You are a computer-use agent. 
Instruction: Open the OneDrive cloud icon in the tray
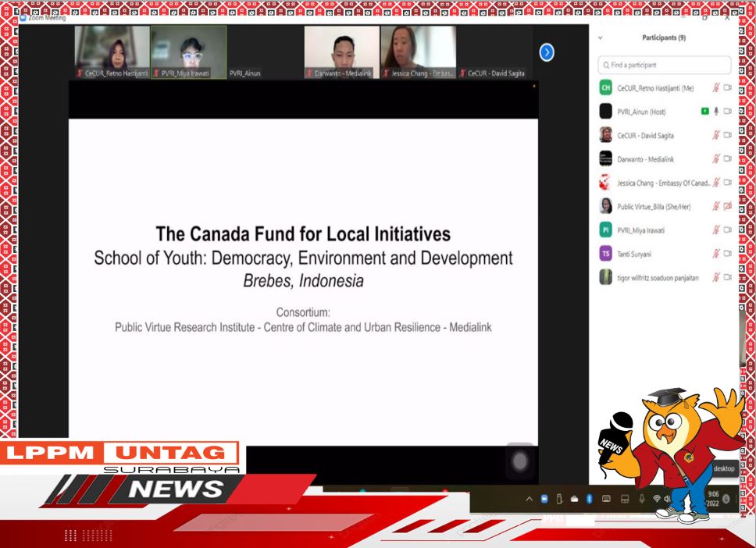click(574, 500)
